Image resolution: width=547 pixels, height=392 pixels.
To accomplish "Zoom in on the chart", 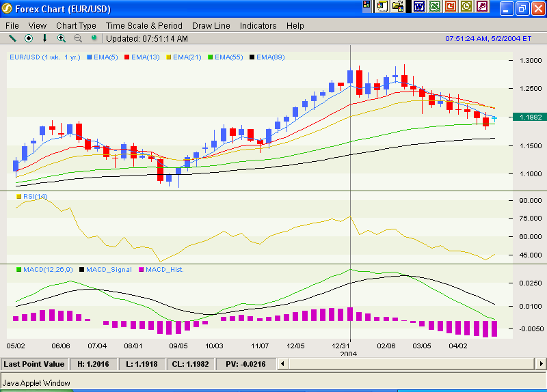I will [x=62, y=38].
